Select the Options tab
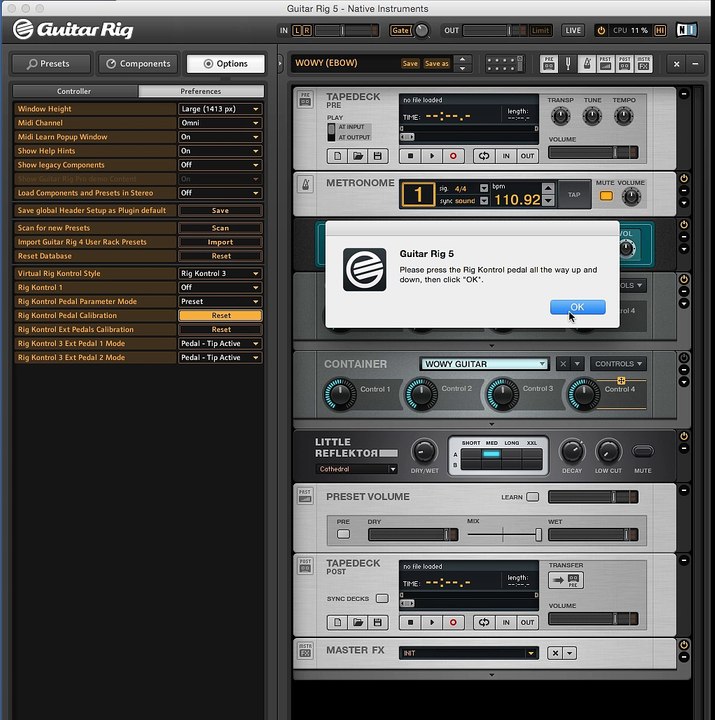Viewport: 715px width, 720px height. (225, 63)
